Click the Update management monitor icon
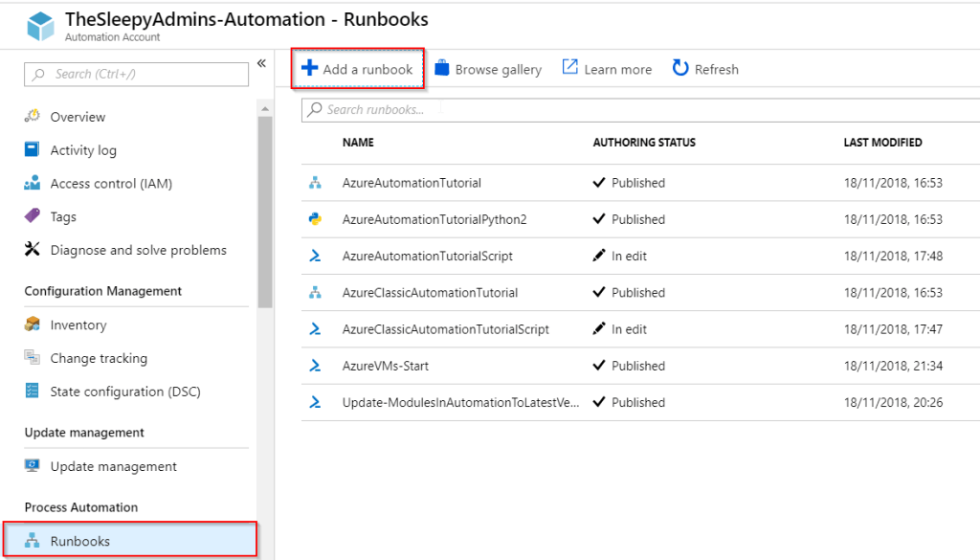Viewport: 980px width, 560px height. click(x=32, y=465)
